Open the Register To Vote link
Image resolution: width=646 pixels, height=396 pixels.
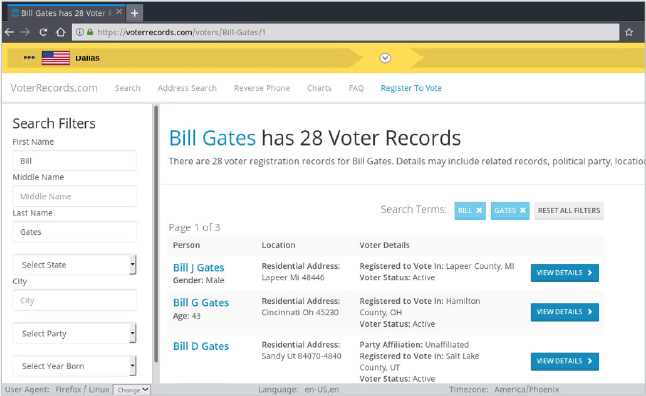pos(411,88)
